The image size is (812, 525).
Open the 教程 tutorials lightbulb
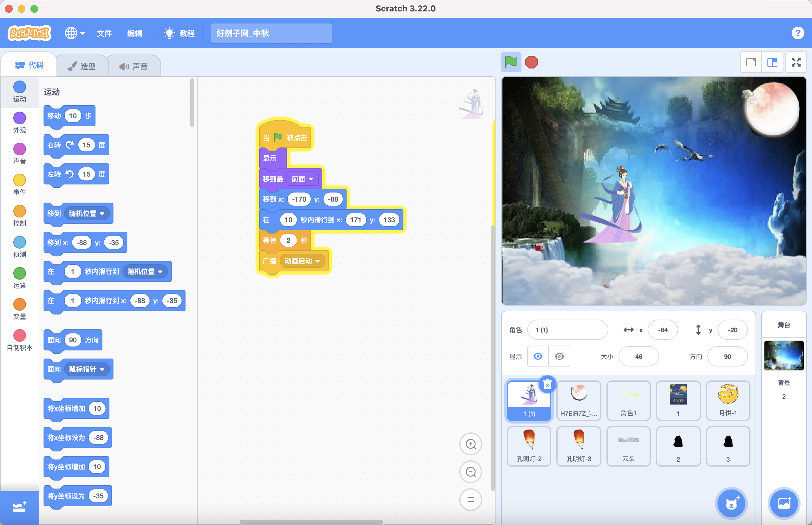pos(179,33)
